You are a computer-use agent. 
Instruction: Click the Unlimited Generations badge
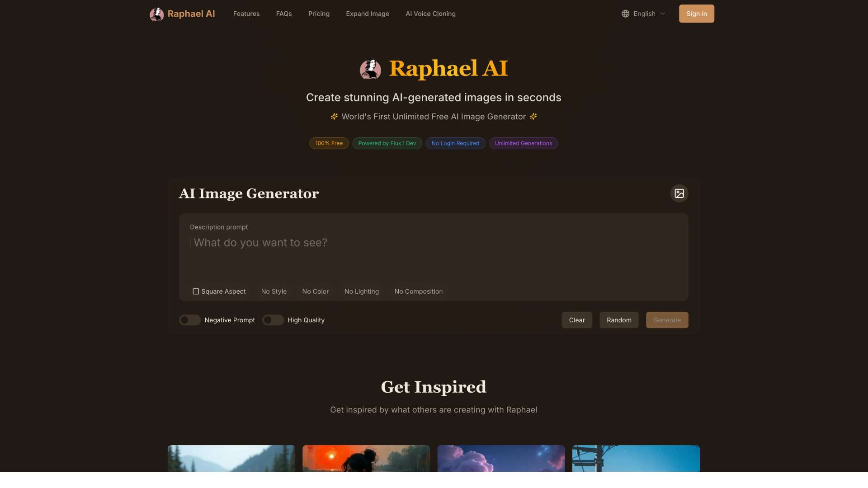[x=524, y=143]
